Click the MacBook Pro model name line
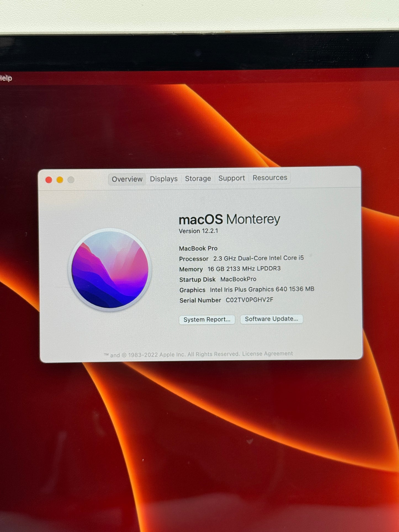 coord(198,248)
